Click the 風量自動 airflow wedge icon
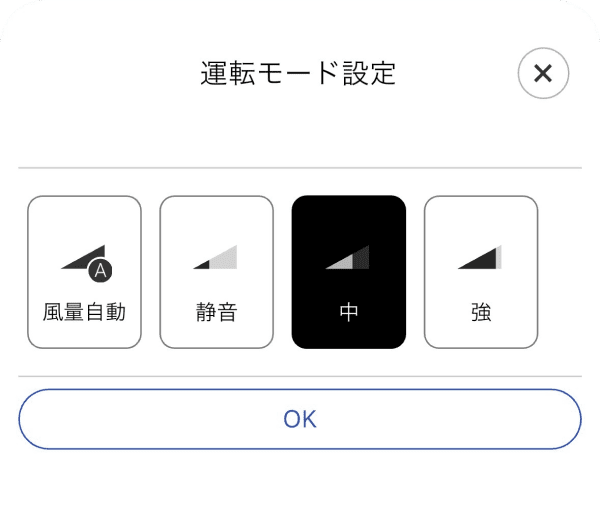This screenshot has height=511, width=600. tap(80, 258)
